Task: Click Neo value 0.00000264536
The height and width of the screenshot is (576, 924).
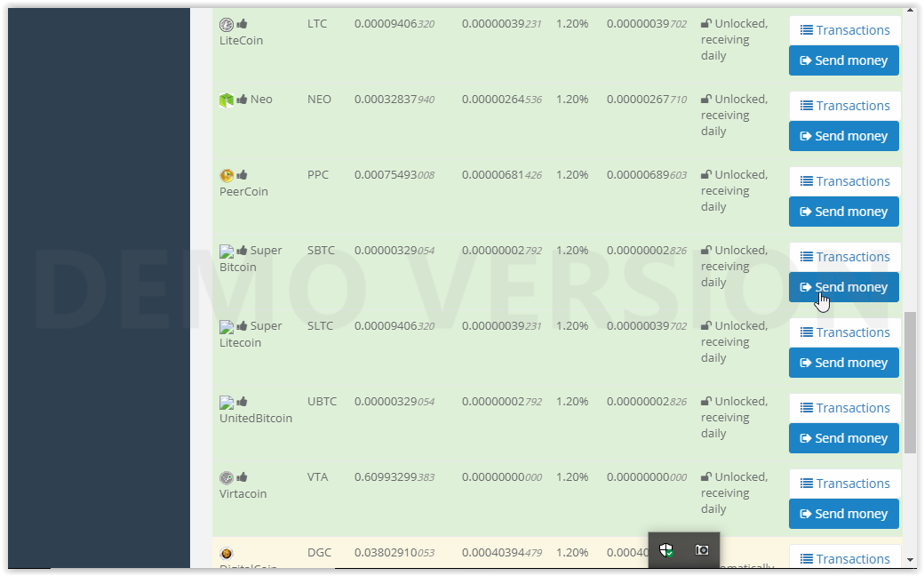Action: (x=502, y=99)
